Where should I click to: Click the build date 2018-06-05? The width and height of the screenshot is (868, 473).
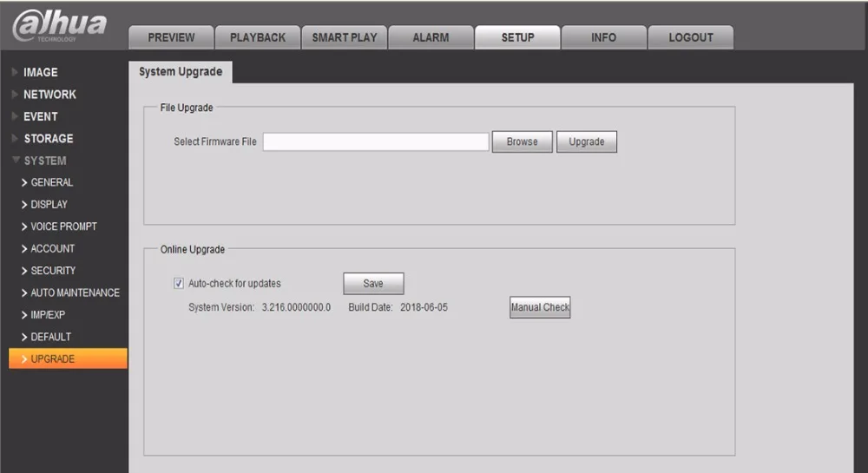(424, 307)
